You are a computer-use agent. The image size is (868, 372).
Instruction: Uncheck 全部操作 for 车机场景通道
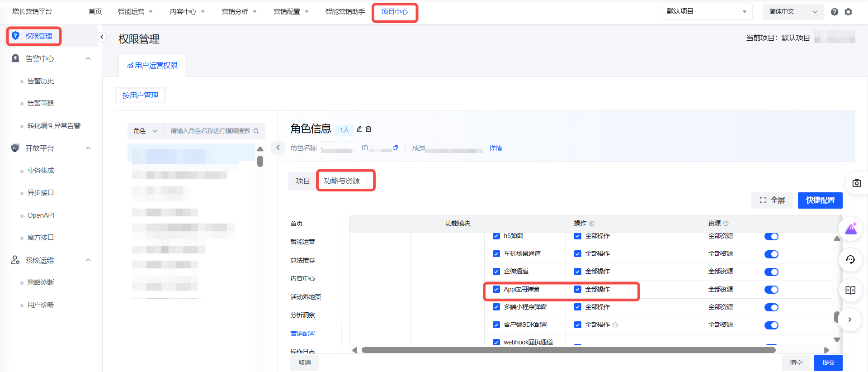point(578,254)
